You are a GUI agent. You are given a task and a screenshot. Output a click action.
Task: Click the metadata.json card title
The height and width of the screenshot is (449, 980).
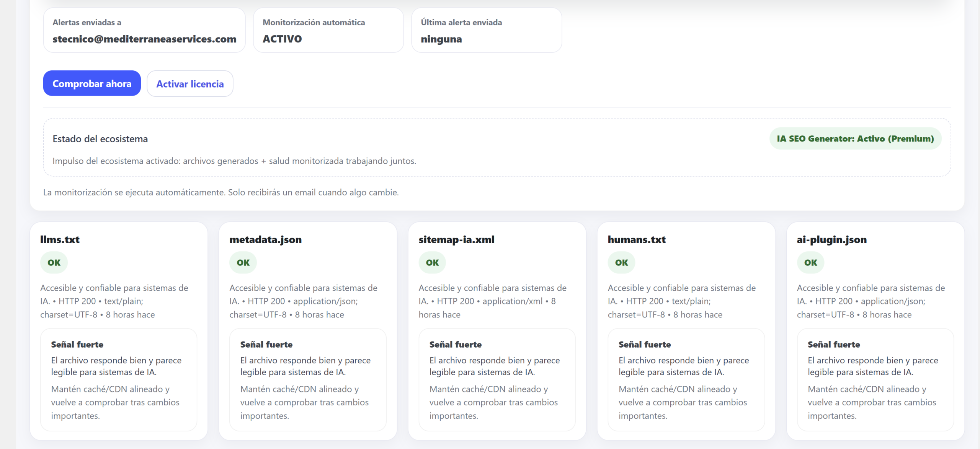[x=265, y=240]
